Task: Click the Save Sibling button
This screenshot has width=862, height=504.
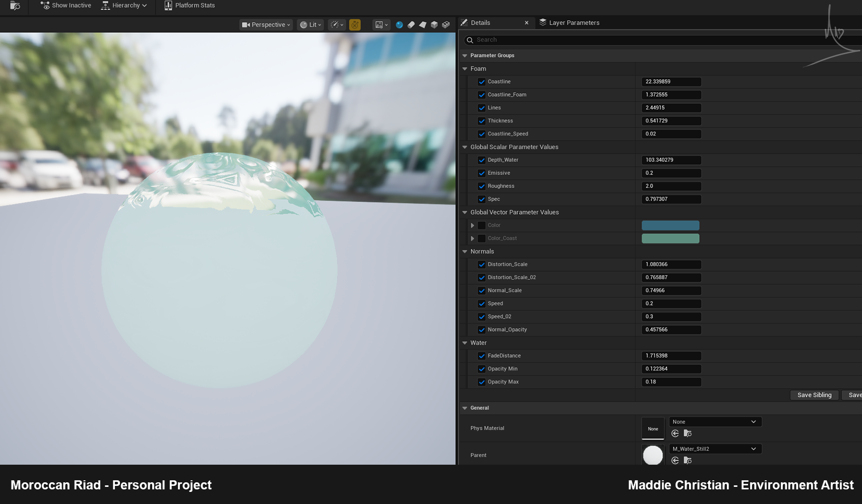Action: 814,395
